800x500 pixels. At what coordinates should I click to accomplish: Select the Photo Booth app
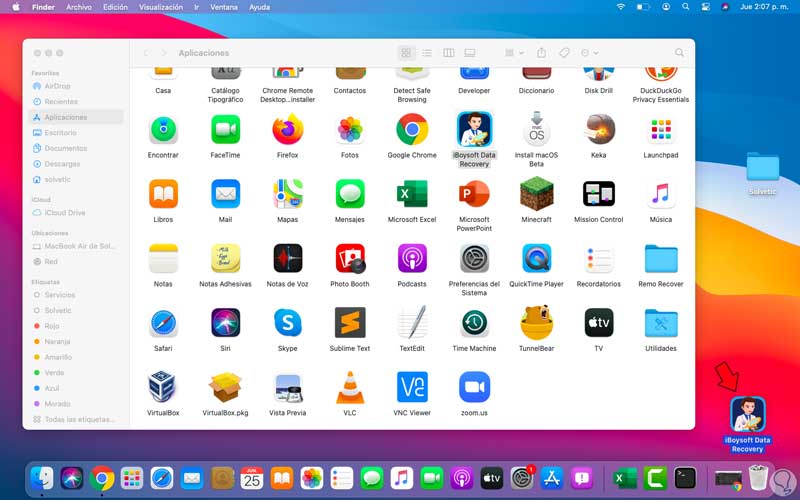(x=350, y=259)
